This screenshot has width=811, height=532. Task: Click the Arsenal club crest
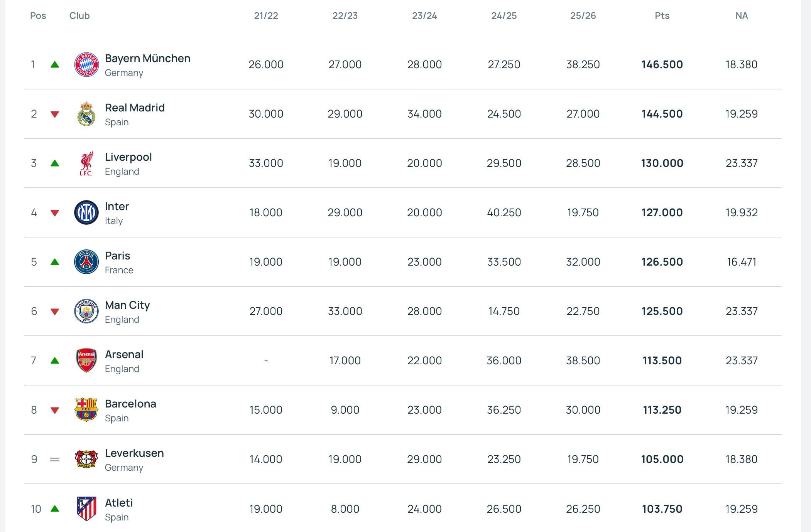click(86, 360)
